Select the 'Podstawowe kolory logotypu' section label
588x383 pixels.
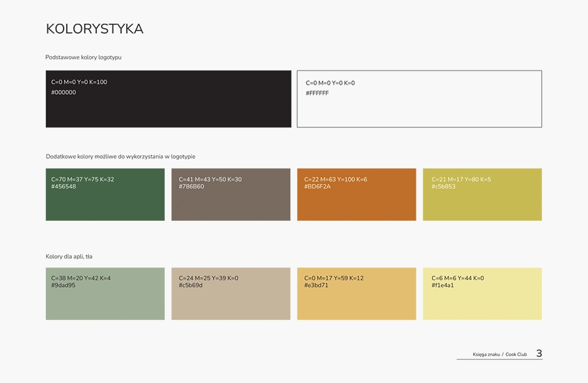coord(83,57)
